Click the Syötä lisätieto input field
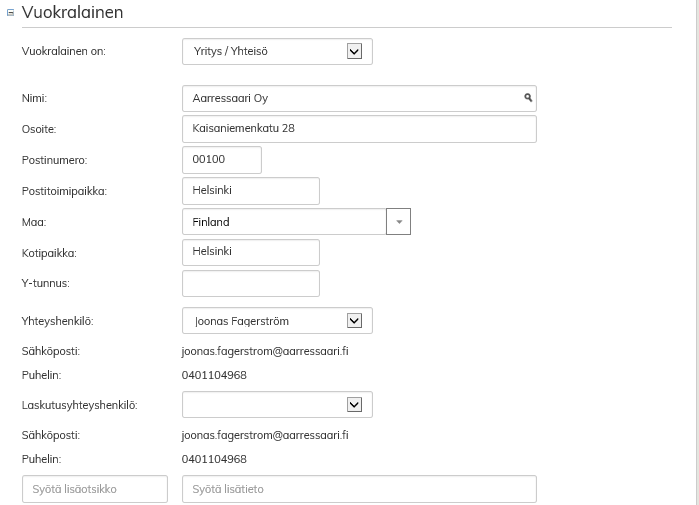 (359, 489)
